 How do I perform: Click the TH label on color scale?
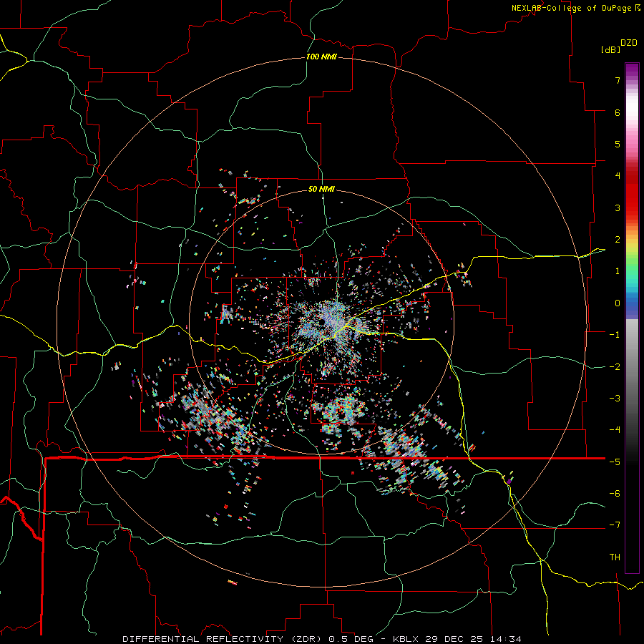pyautogui.click(x=615, y=557)
